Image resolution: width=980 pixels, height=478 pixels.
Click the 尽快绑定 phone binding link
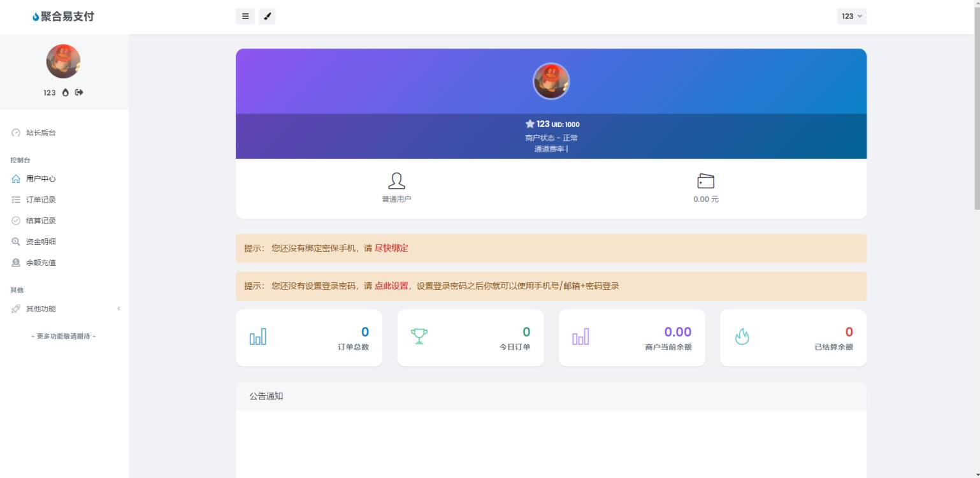pyautogui.click(x=391, y=249)
